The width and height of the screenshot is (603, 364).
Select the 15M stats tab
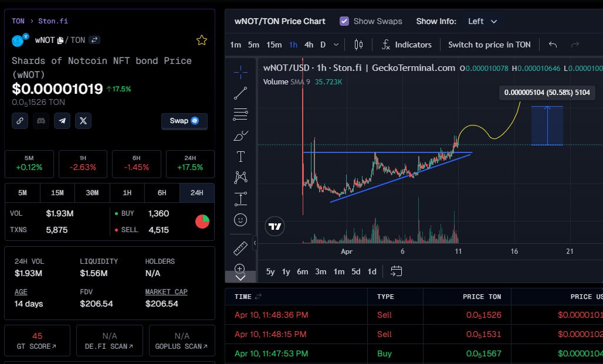57,193
